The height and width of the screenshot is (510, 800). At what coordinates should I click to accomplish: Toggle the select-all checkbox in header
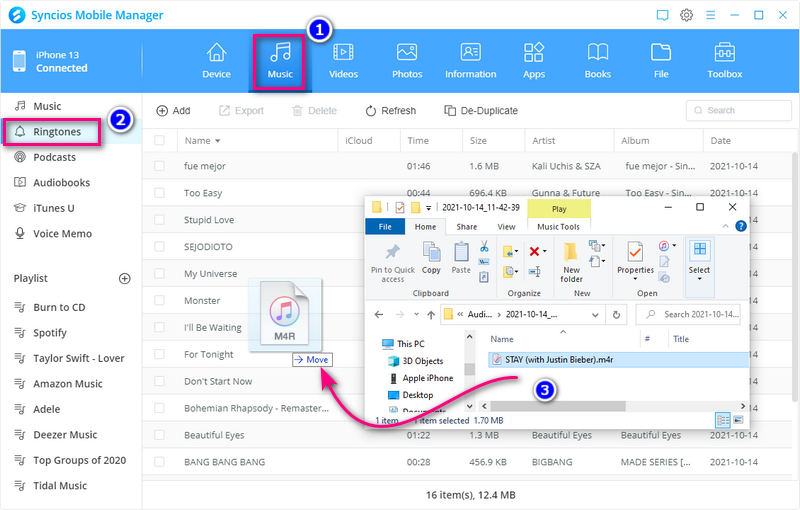click(159, 141)
